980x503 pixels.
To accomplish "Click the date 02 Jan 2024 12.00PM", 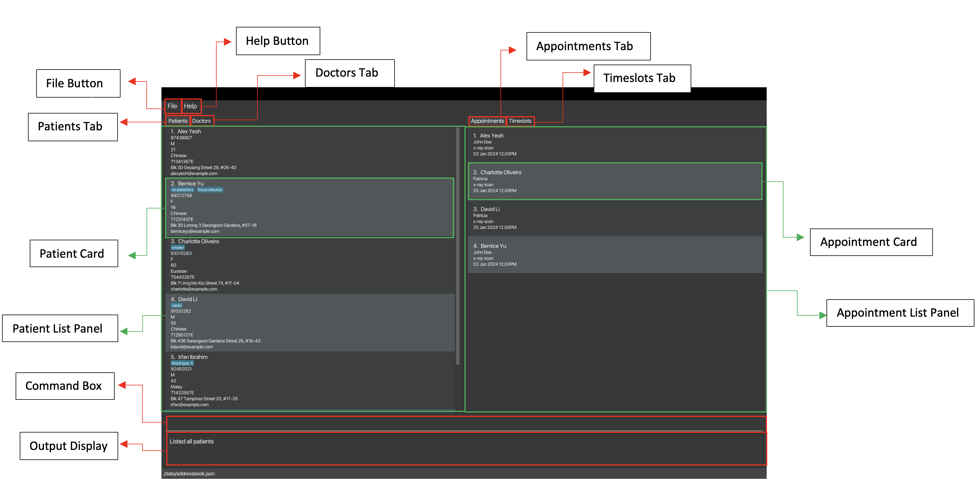I will 495,154.
